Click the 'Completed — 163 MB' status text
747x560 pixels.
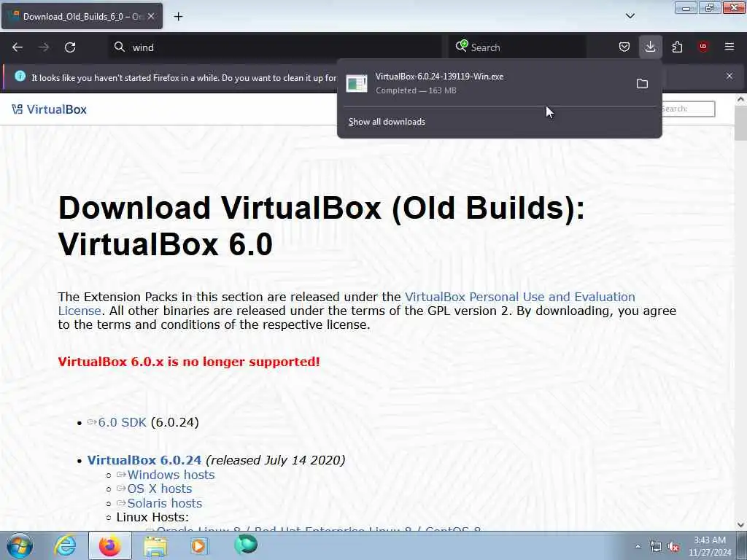point(416,90)
